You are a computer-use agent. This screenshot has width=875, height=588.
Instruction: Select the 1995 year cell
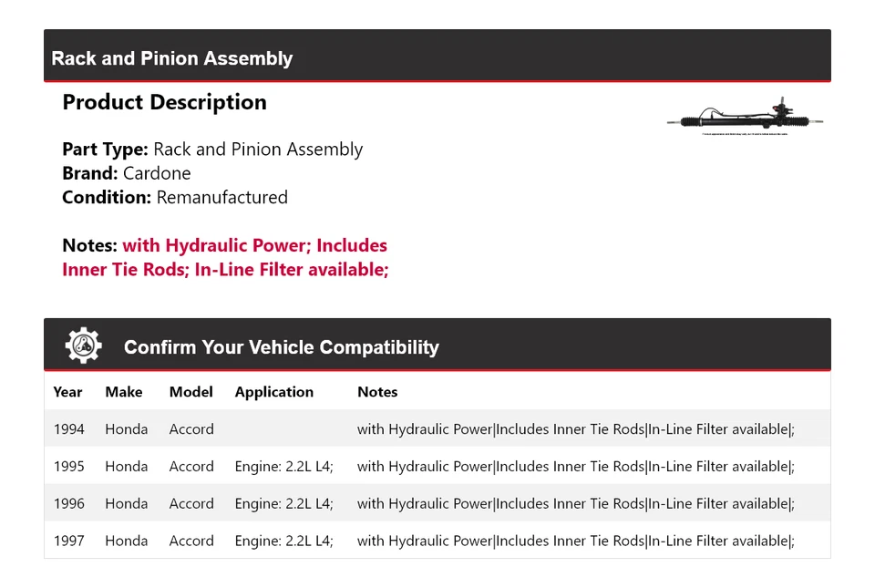(68, 467)
